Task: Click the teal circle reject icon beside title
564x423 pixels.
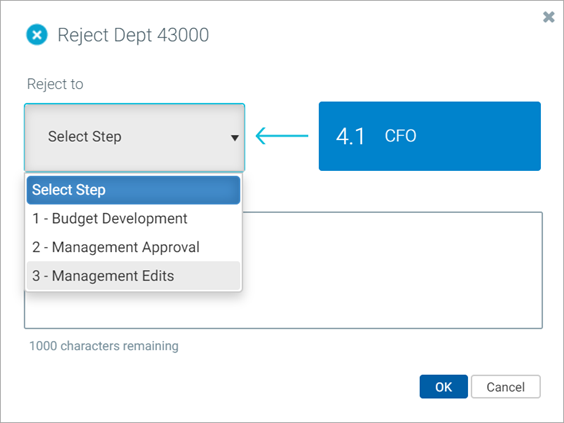Action: 37,35
